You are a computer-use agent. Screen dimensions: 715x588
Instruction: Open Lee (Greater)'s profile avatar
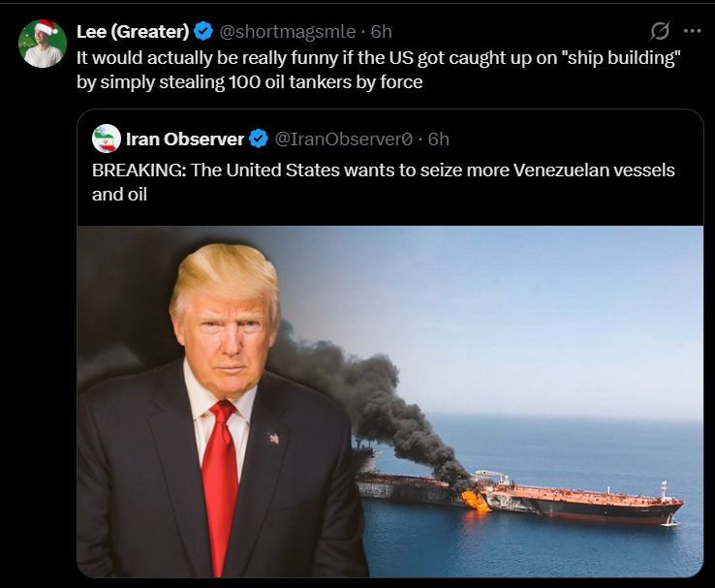(43, 44)
